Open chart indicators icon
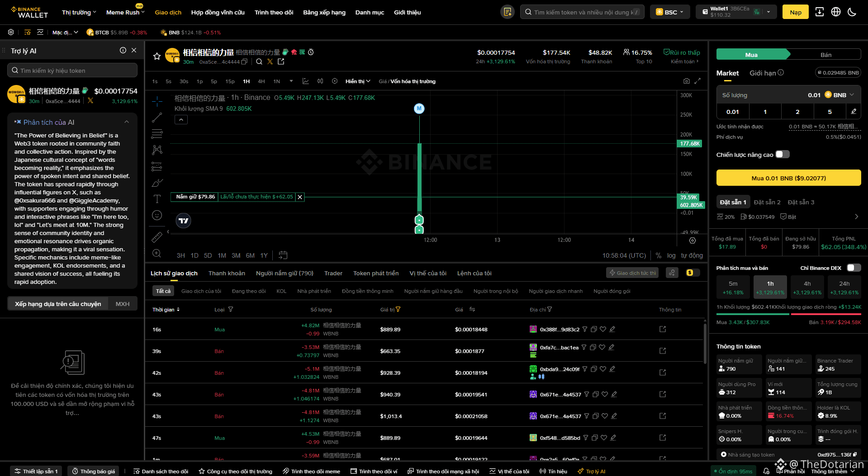The height and width of the screenshot is (476, 868). point(306,81)
